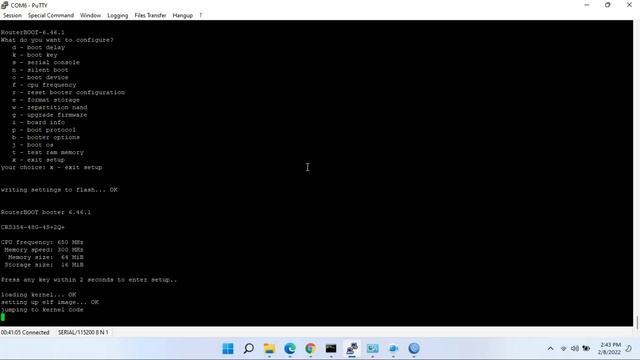Click the 'setting up elf image... OK' line
This screenshot has height=360, width=640.
[50, 302]
